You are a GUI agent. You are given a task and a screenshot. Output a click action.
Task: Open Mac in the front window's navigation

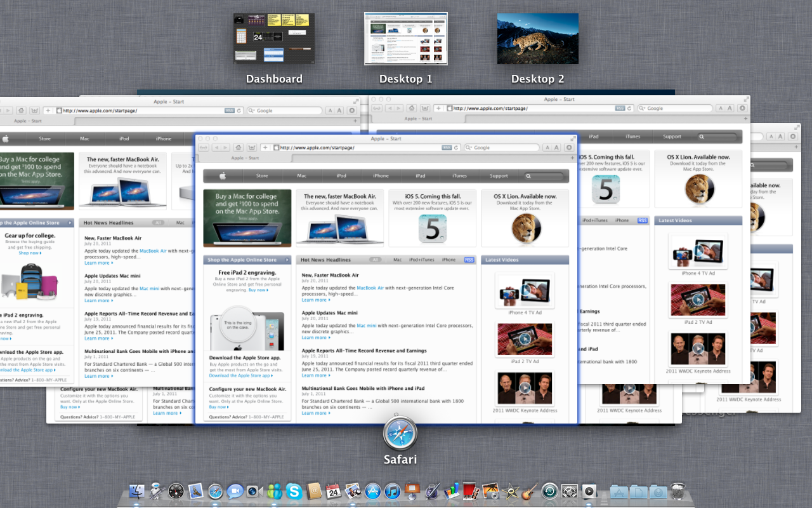point(302,176)
